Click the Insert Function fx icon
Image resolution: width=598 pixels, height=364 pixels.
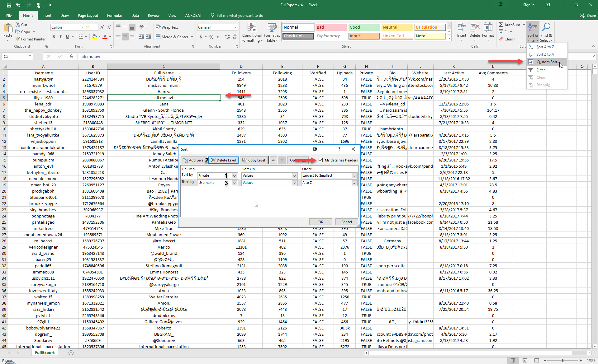(x=71, y=56)
